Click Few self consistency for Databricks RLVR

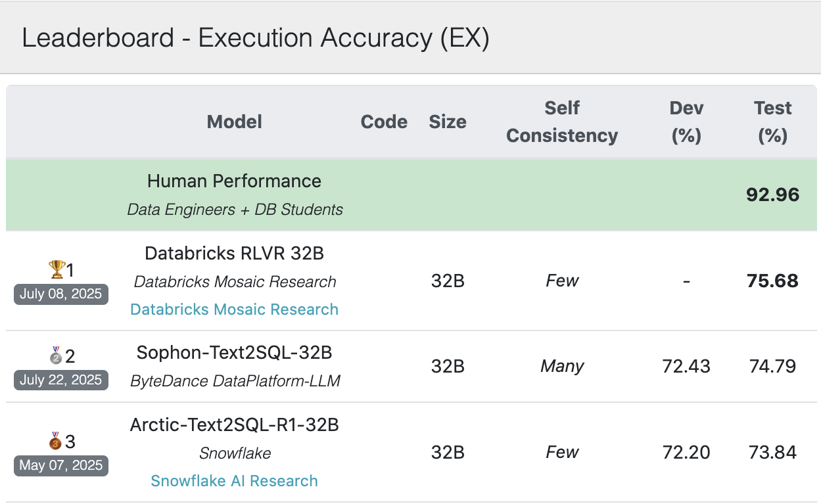coord(563,281)
